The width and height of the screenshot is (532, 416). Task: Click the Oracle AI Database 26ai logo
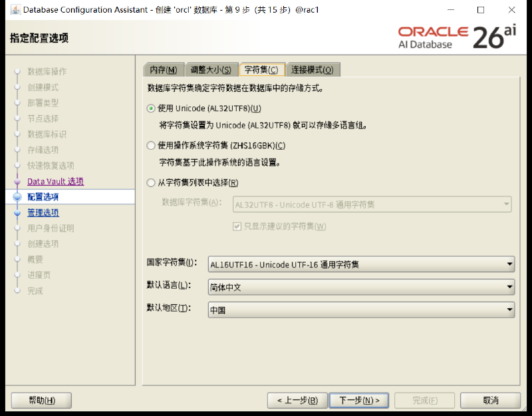pos(457,37)
